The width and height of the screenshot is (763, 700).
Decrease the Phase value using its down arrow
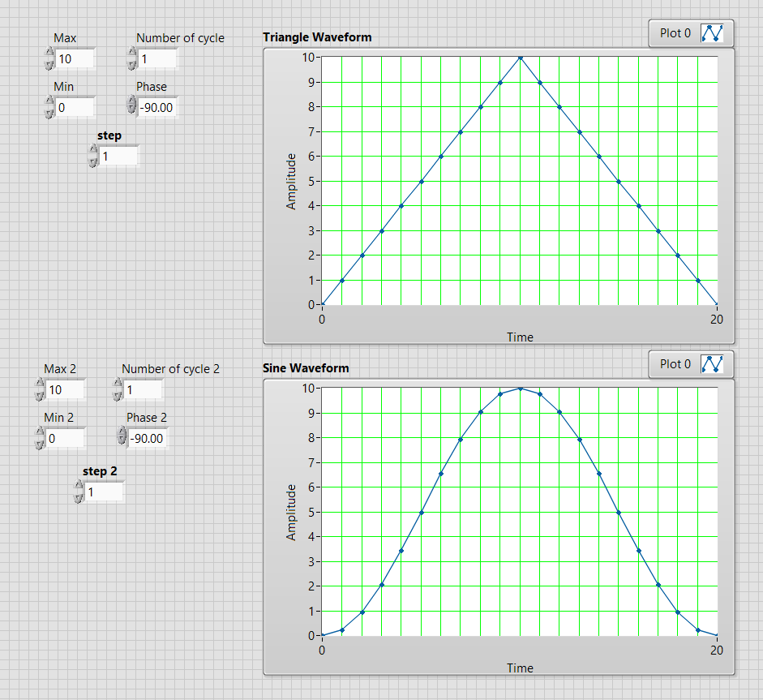(132, 109)
